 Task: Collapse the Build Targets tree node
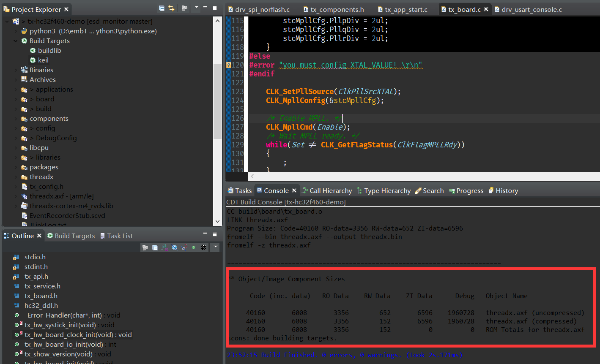click(16, 41)
